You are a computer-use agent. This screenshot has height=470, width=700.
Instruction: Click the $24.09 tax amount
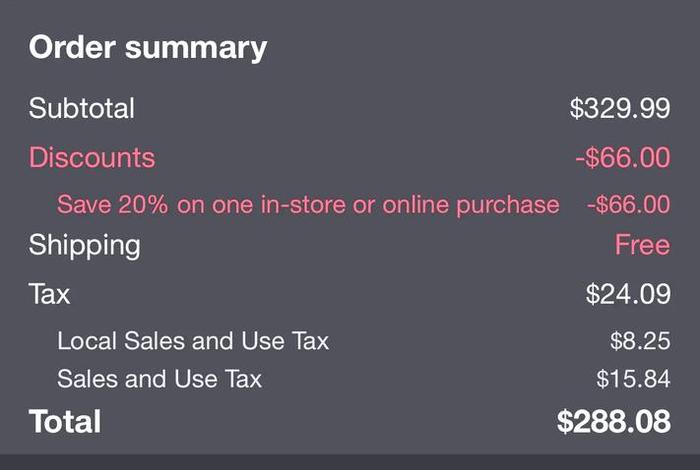point(627,294)
